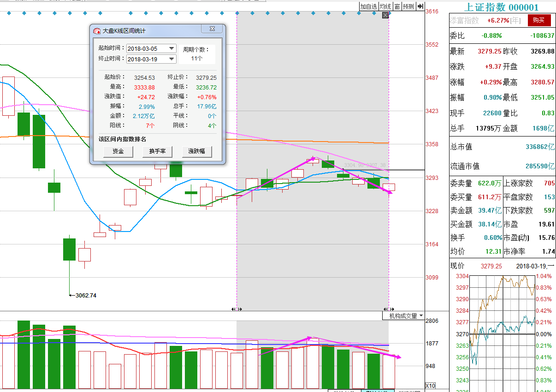Click the 均价 12.31 value

(x=494, y=252)
